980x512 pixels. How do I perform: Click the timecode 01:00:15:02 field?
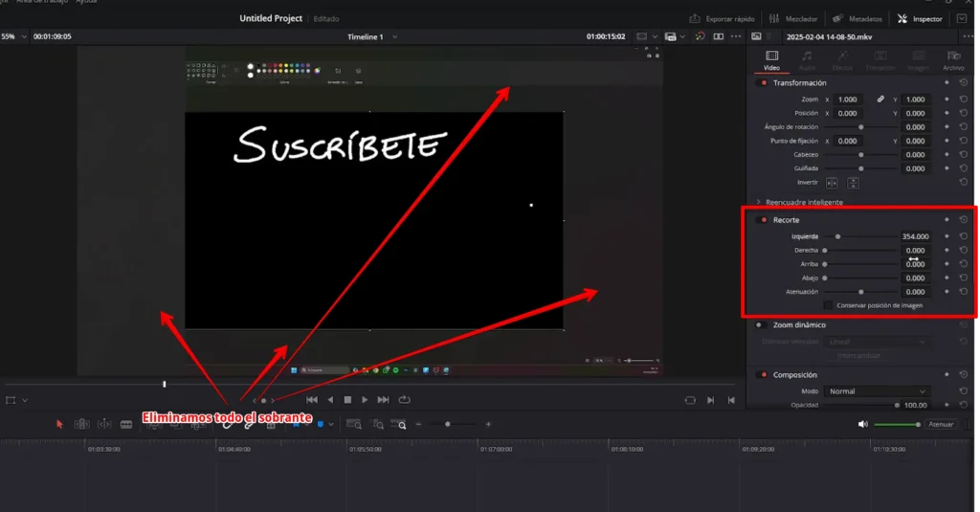(x=606, y=37)
